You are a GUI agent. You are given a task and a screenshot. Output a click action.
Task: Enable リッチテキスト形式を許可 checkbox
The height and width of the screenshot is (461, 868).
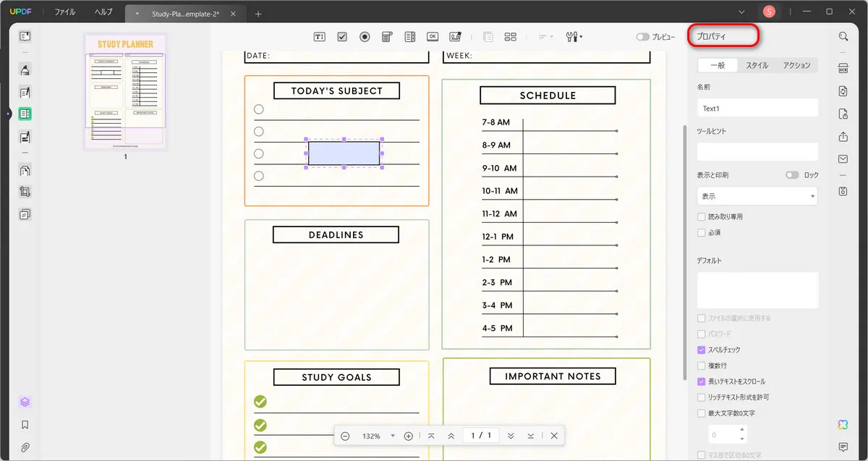tap(701, 397)
